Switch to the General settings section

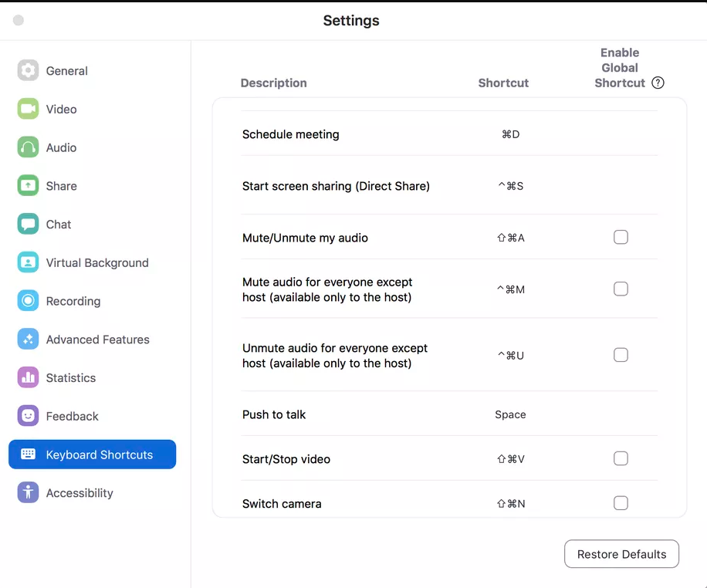coord(66,70)
